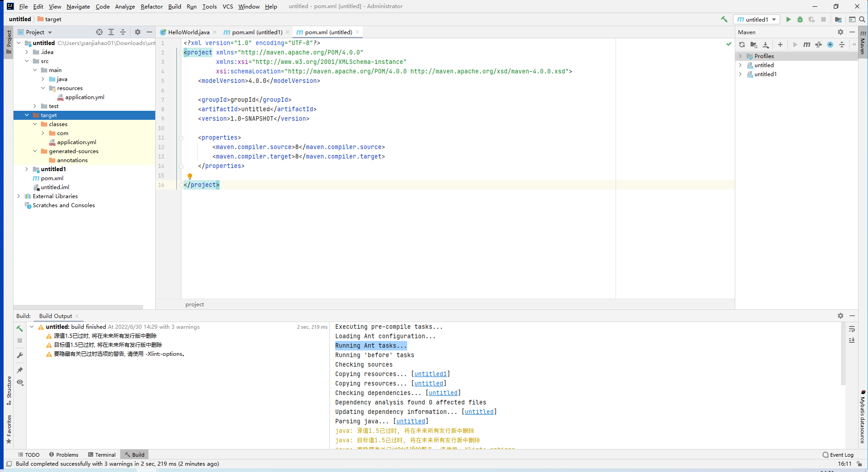Open the VCS menu
The width and height of the screenshot is (868, 472).
click(x=228, y=6)
